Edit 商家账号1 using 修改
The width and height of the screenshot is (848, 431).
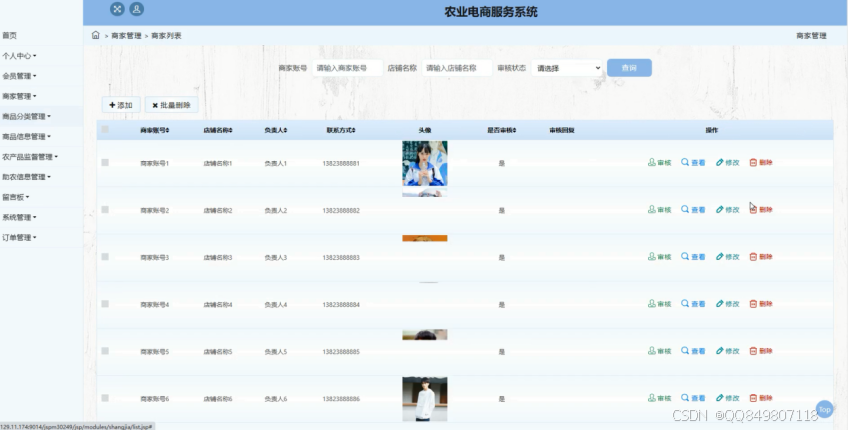(x=727, y=163)
